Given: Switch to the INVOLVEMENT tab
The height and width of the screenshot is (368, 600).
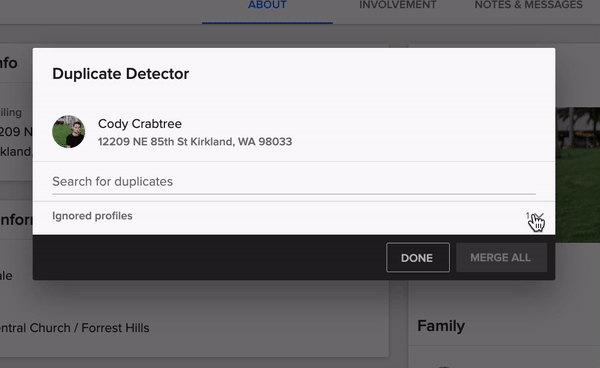Looking at the screenshot, I should (398, 5).
